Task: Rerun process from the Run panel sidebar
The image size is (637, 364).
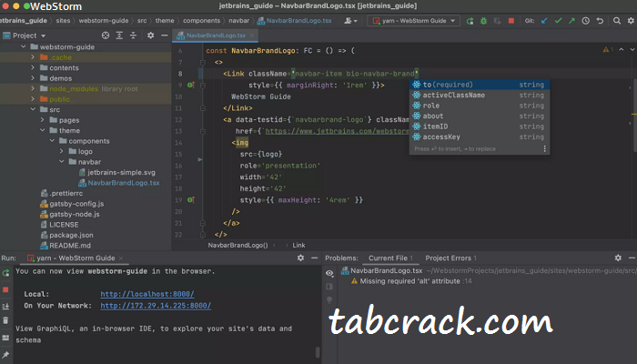Action: (5, 273)
